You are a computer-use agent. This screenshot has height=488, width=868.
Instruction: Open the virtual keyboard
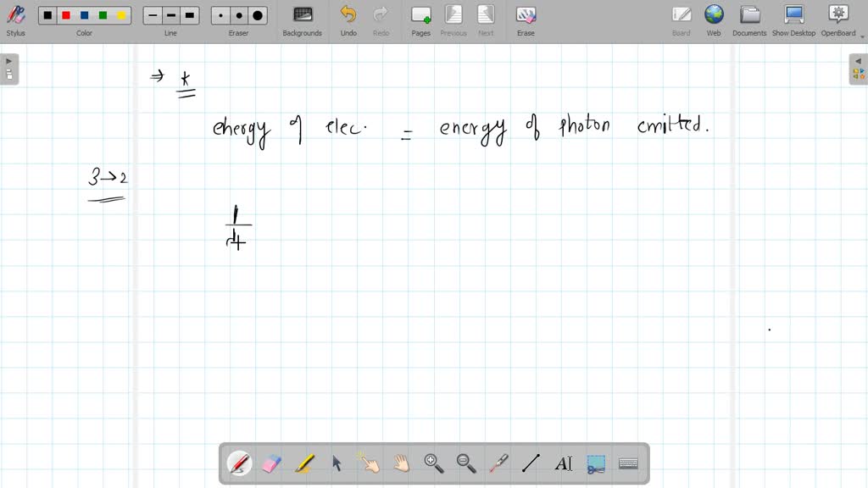pyautogui.click(x=628, y=463)
